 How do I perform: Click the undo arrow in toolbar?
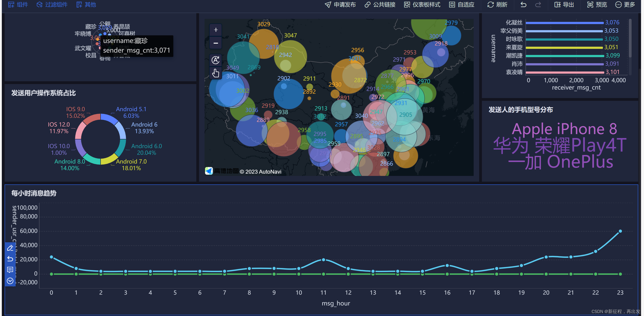[523, 5]
